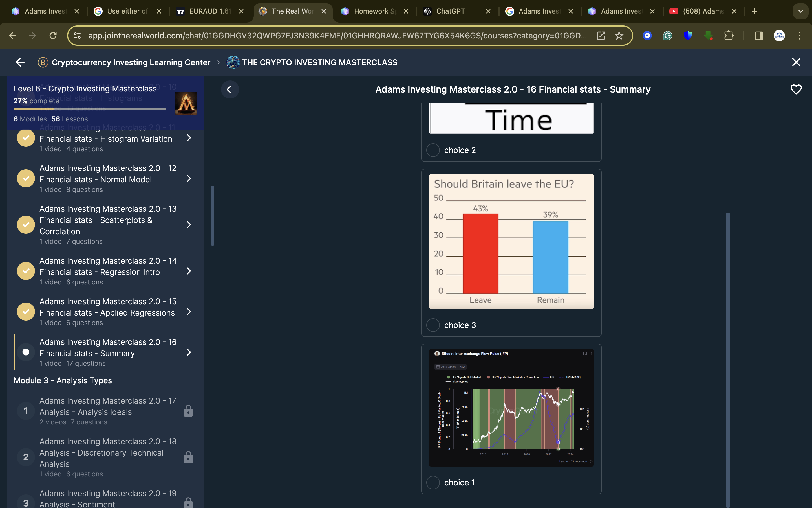This screenshot has height=508, width=812.
Task: Open the Extensions puzzle icon
Action: pyautogui.click(x=729, y=36)
